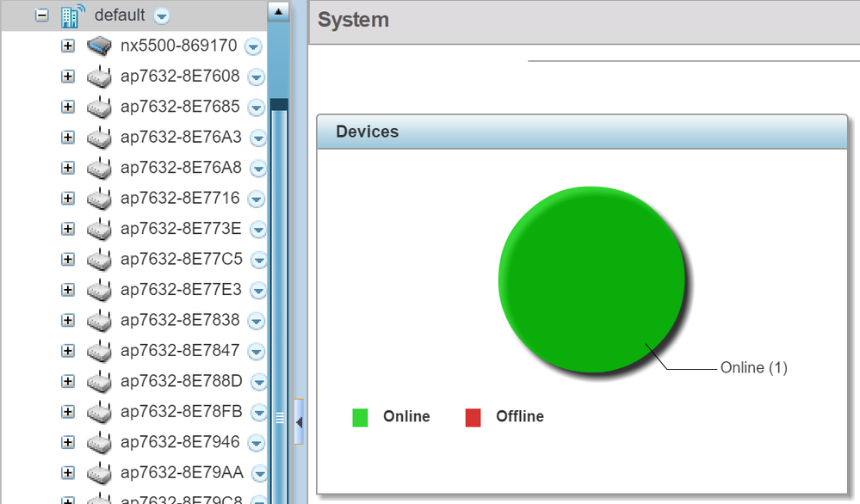Expand the ap7632-8E773E node

pyautogui.click(x=67, y=229)
